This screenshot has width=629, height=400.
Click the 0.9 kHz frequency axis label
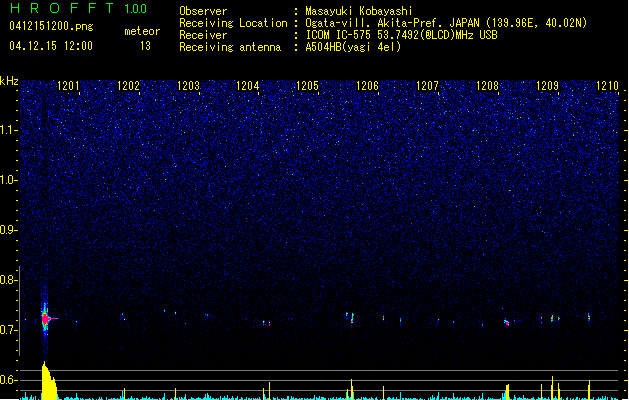pyautogui.click(x=8, y=230)
